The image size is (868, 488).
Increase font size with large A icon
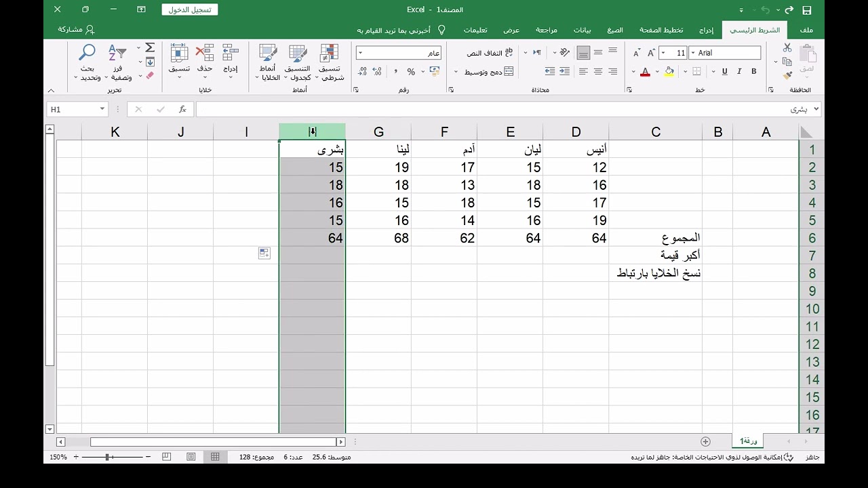651,53
